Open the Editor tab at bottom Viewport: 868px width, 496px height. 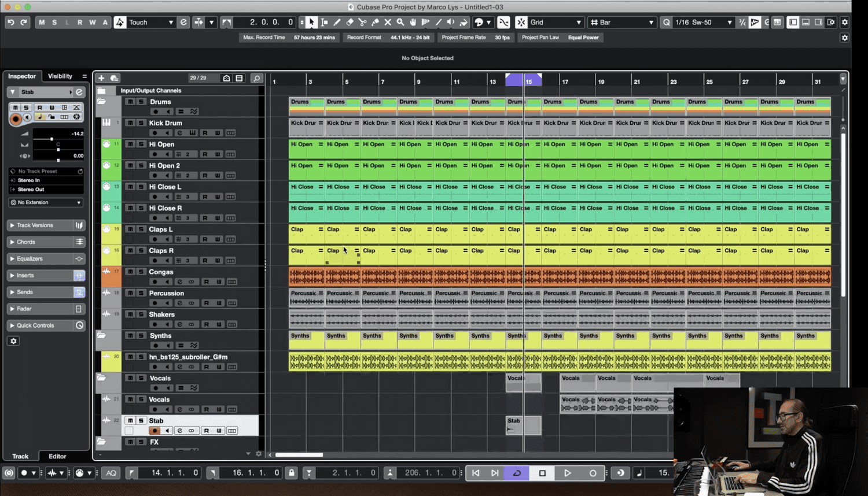[57, 456]
